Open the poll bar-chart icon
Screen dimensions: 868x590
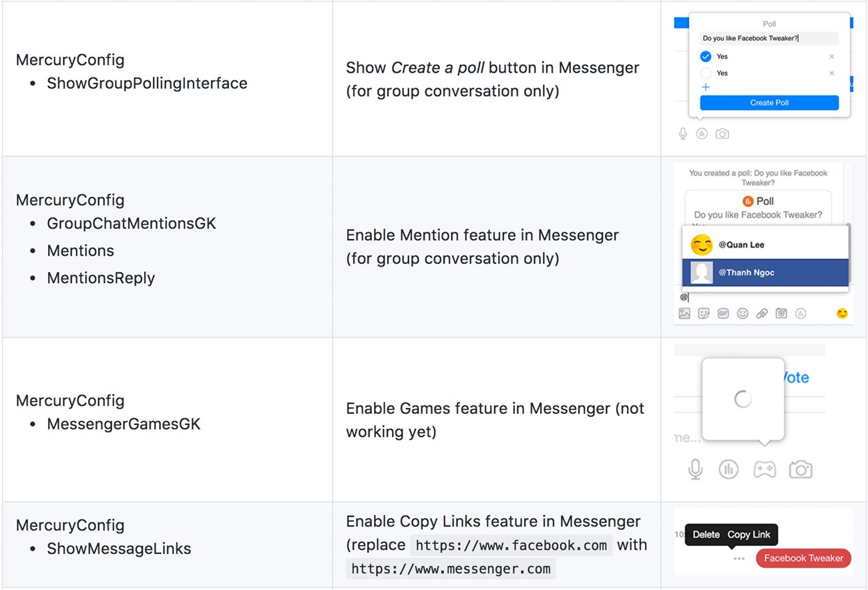coord(801,312)
